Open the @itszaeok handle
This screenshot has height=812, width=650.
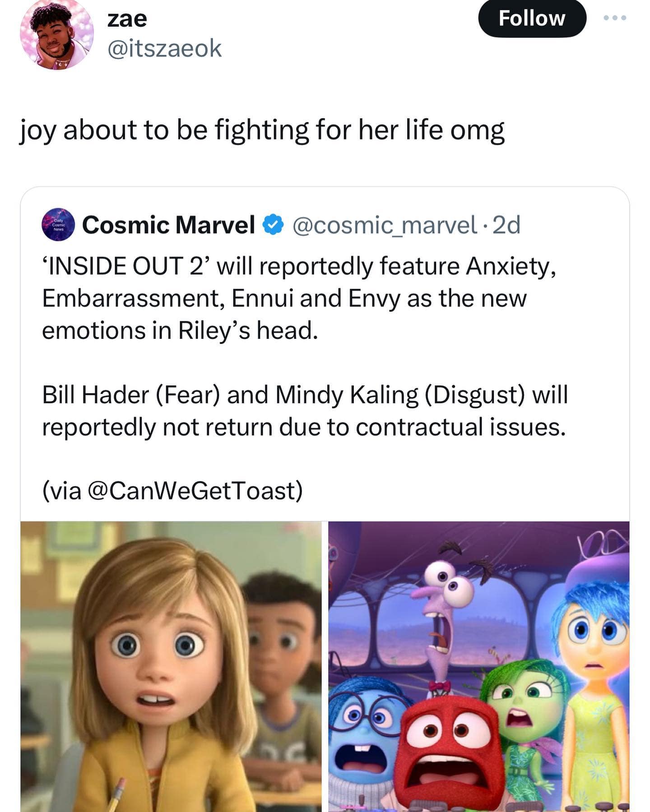point(164,48)
